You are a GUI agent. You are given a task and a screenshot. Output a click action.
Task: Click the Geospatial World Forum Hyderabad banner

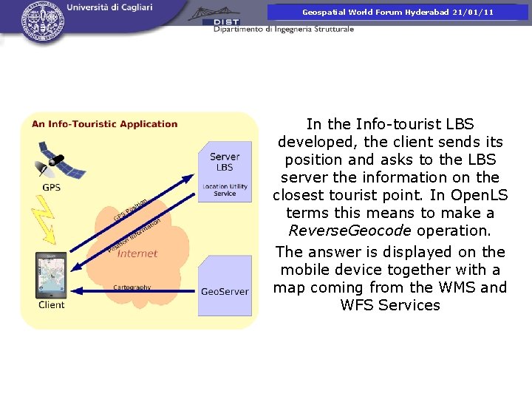click(x=398, y=13)
